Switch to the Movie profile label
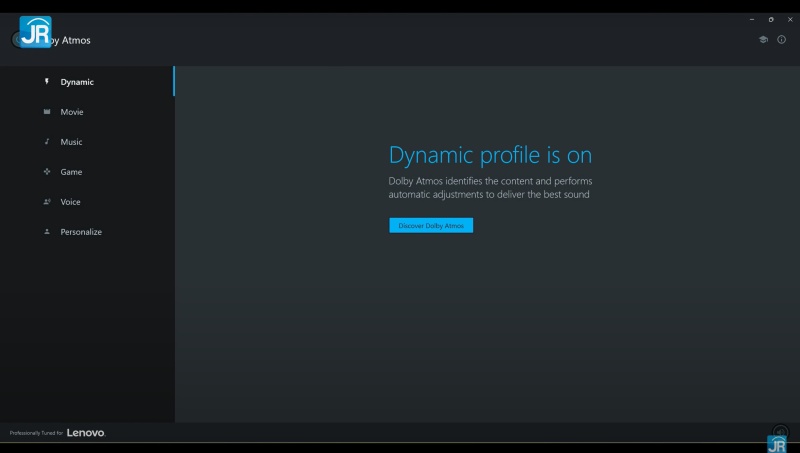800x453 pixels. coord(72,112)
